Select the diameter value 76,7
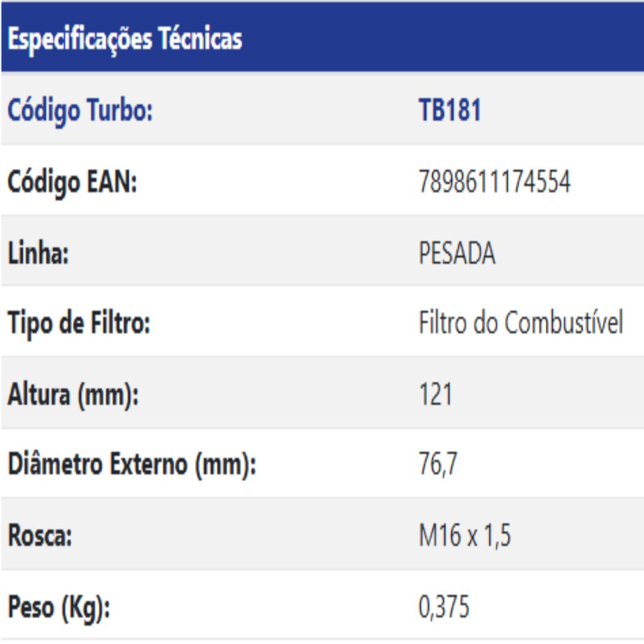This screenshot has width=644, height=644. (438, 465)
